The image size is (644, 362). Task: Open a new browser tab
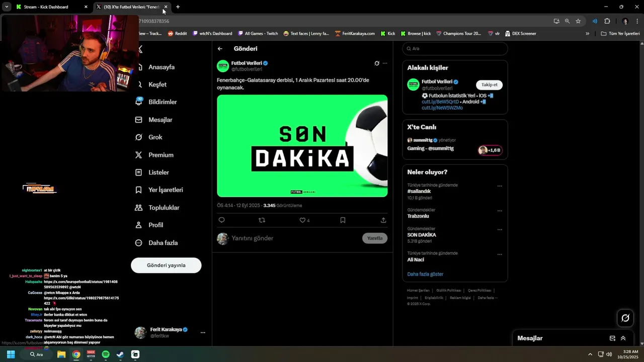pyautogui.click(x=178, y=7)
